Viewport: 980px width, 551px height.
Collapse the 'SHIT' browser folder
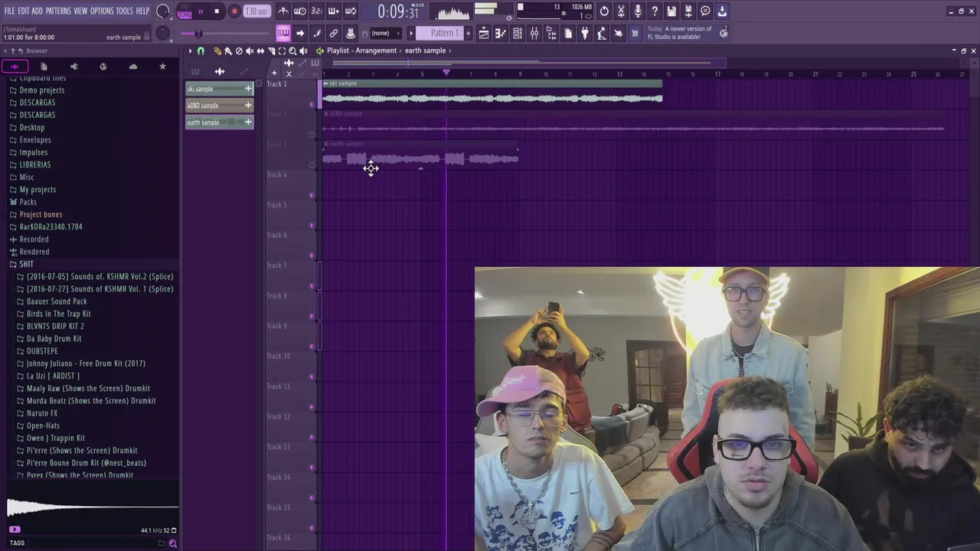[26, 264]
